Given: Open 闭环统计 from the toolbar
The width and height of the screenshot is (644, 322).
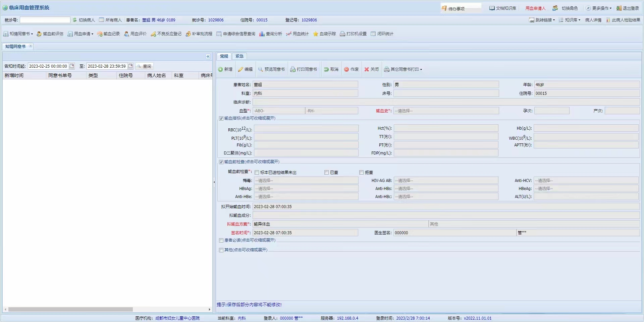Looking at the screenshot, I should point(382,34).
